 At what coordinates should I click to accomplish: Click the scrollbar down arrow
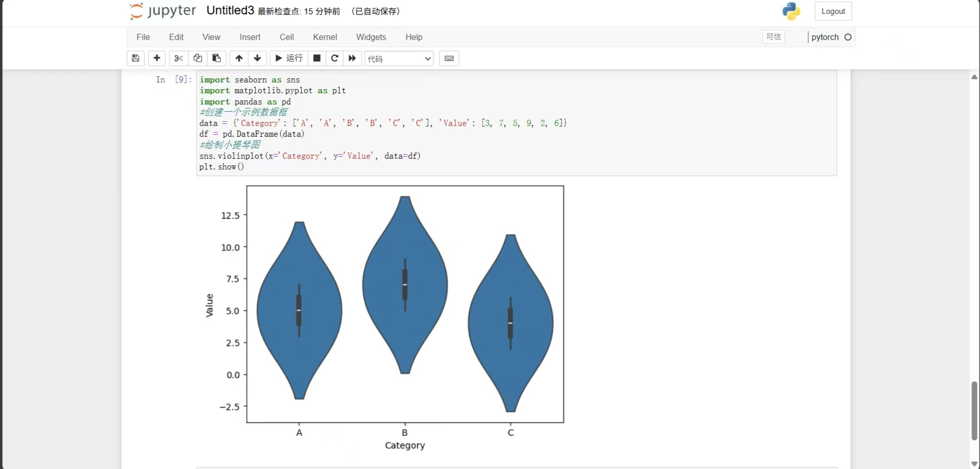click(974, 464)
